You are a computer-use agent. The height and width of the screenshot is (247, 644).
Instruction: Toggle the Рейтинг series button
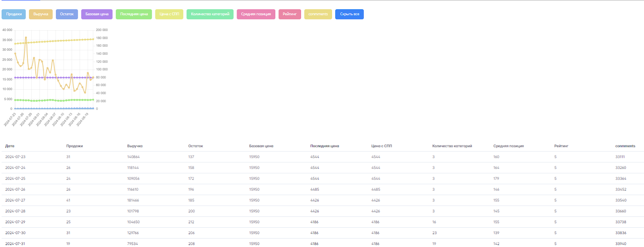(290, 14)
